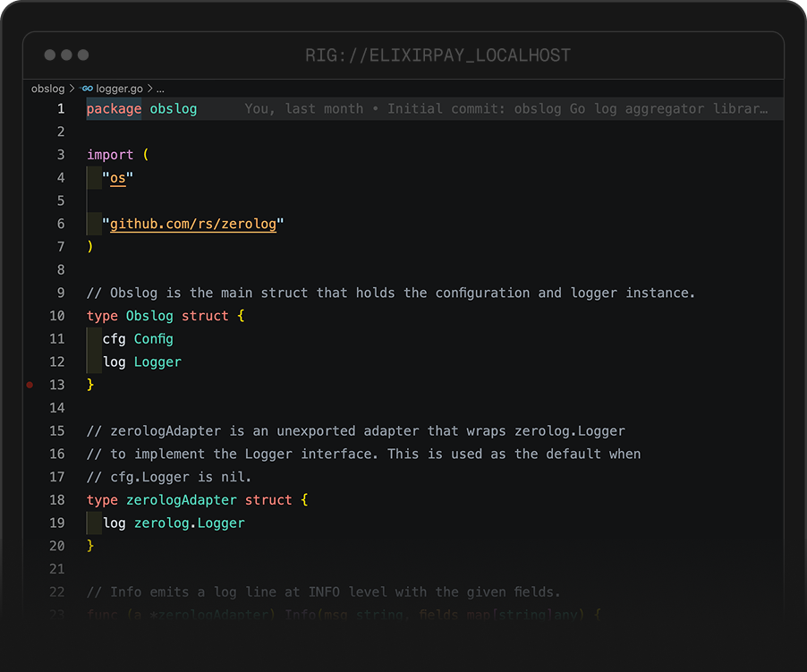
Task: Click the second gray window control dot
Action: click(66, 55)
